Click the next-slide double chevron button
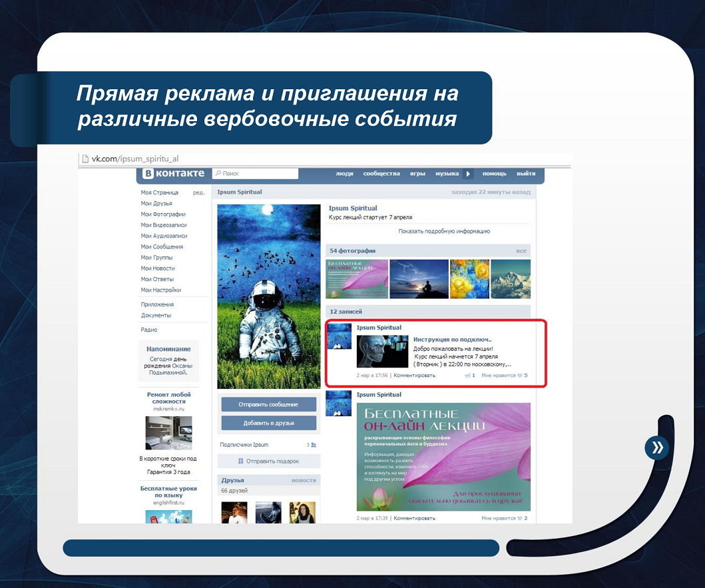The image size is (705, 588). tap(657, 447)
